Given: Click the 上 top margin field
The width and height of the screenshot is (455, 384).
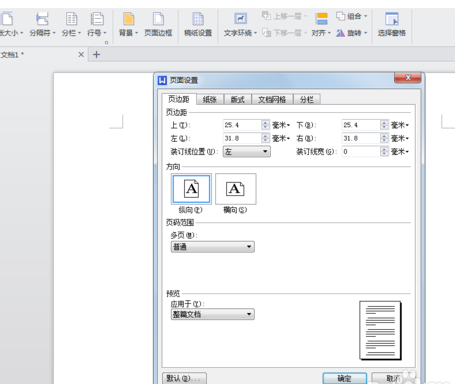Looking at the screenshot, I should [242, 125].
